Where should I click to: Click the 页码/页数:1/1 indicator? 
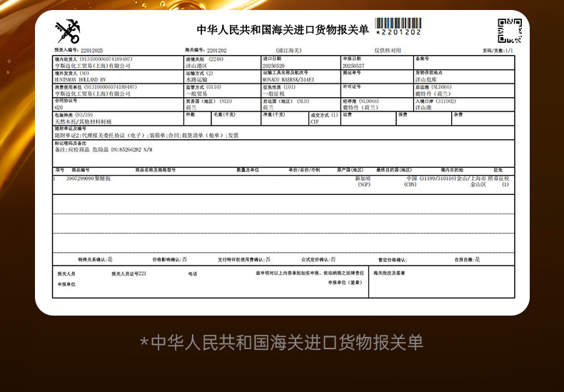498,51
